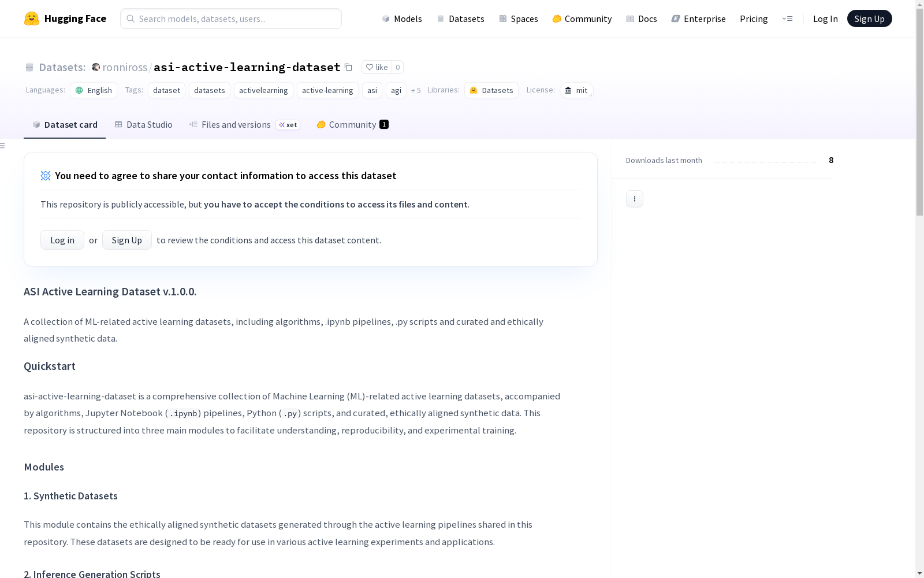Click the page vertical scrollbar thumb
The image size is (924, 578).
pyautogui.click(x=919, y=113)
